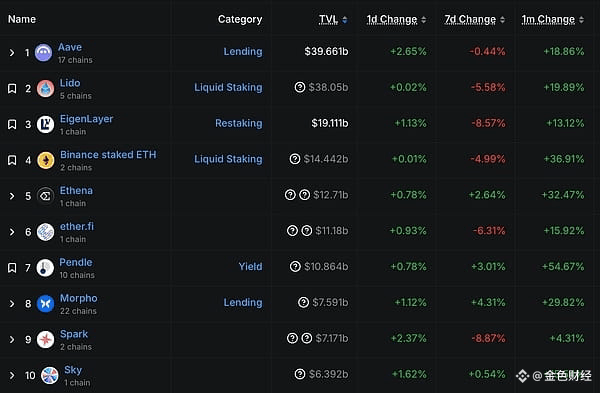The width and height of the screenshot is (600, 393).
Task: Expand the Sky row chevron
Action: tap(12, 375)
